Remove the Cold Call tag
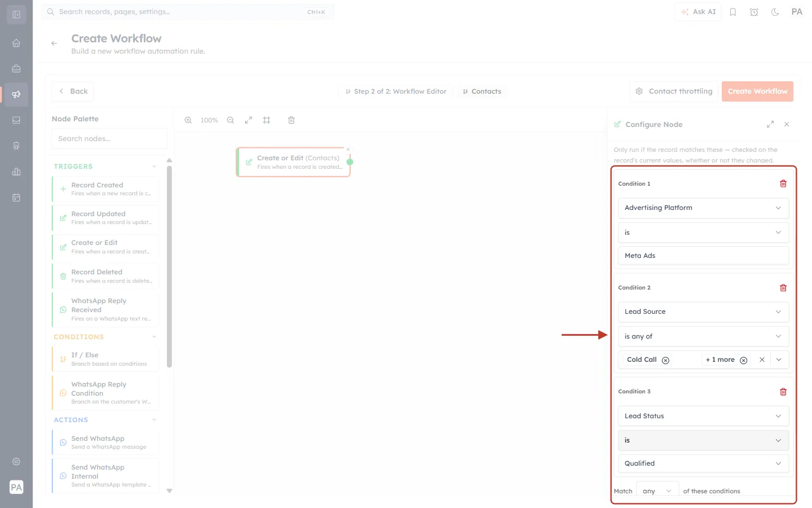812x508 pixels. pos(665,360)
